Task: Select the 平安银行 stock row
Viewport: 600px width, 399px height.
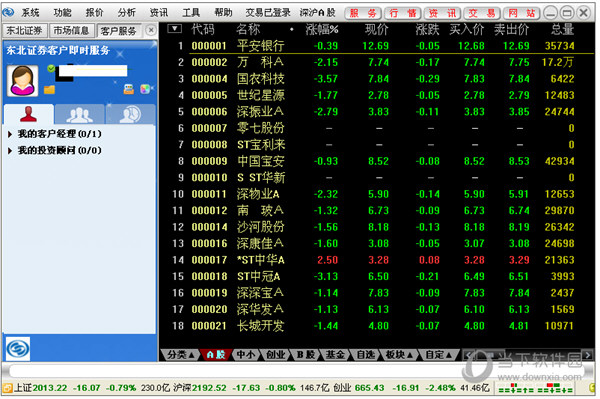Action: (376, 46)
